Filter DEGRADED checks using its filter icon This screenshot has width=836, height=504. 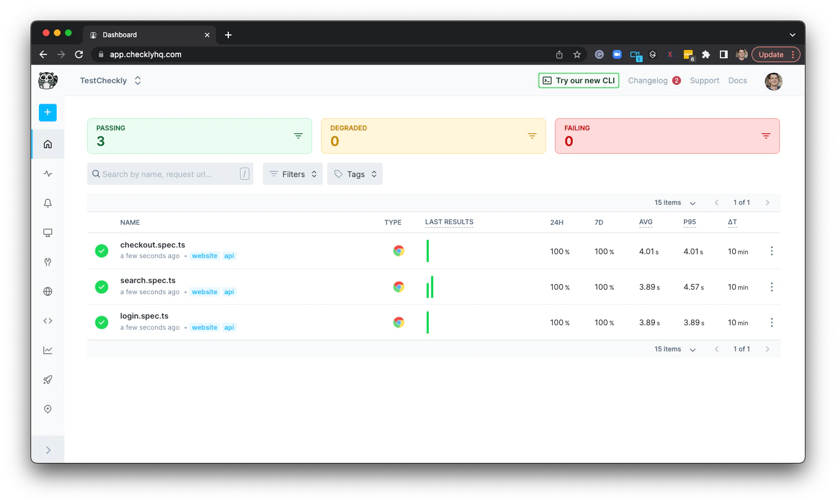(532, 135)
